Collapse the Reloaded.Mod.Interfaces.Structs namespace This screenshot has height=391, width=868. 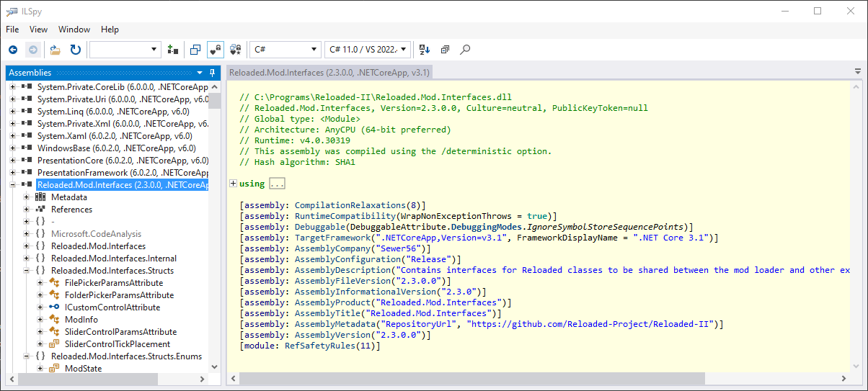[27, 271]
